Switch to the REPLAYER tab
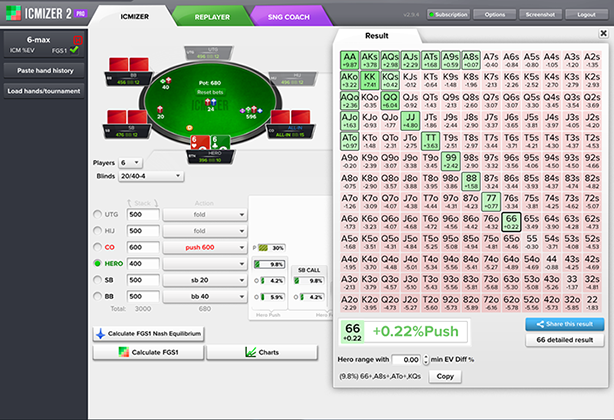This screenshot has height=420, width=614. [212, 17]
